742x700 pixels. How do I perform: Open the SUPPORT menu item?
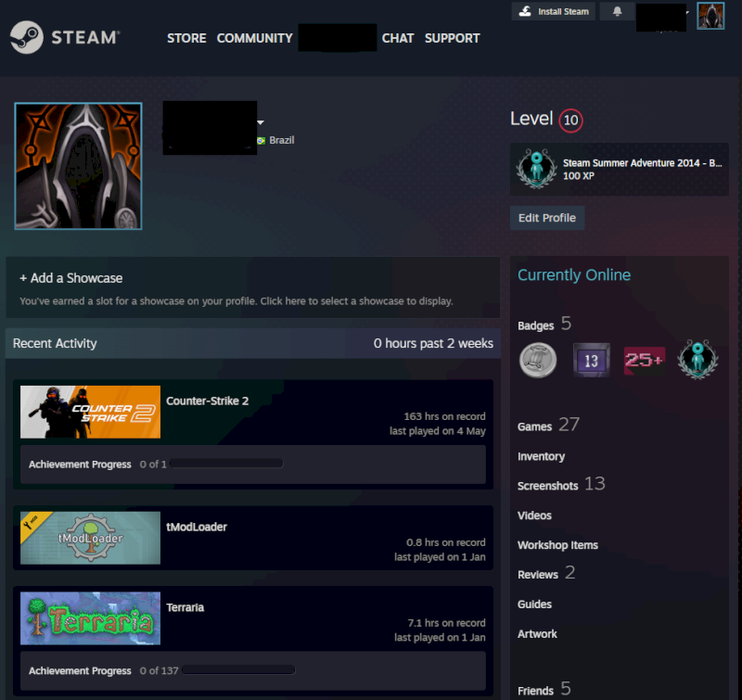pyautogui.click(x=452, y=38)
